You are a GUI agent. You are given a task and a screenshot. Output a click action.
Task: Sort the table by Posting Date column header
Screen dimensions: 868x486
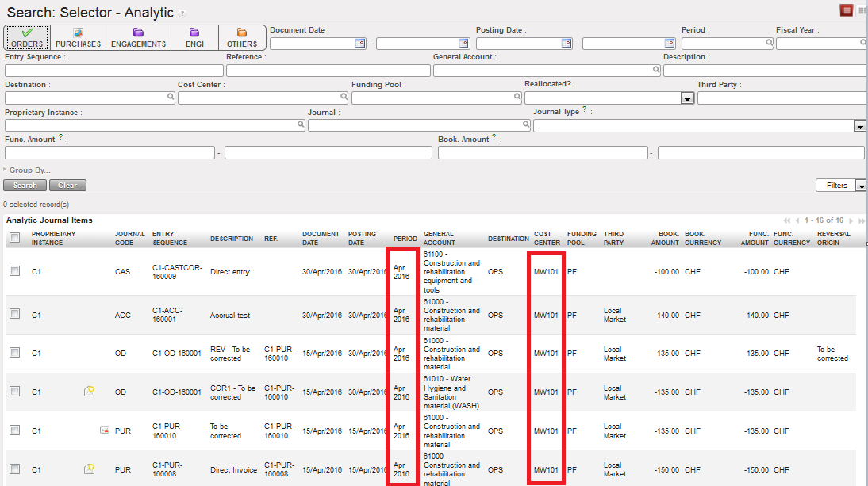point(362,238)
